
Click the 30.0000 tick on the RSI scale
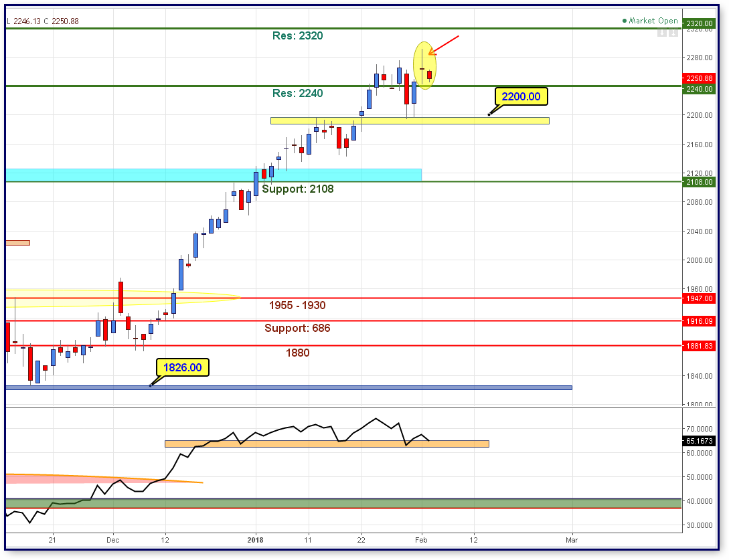(700, 526)
